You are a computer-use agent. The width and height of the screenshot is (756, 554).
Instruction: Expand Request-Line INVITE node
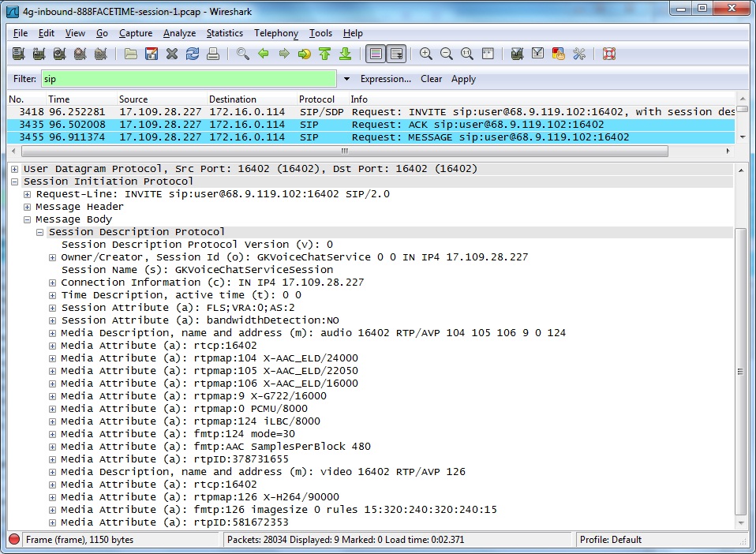tap(27, 194)
